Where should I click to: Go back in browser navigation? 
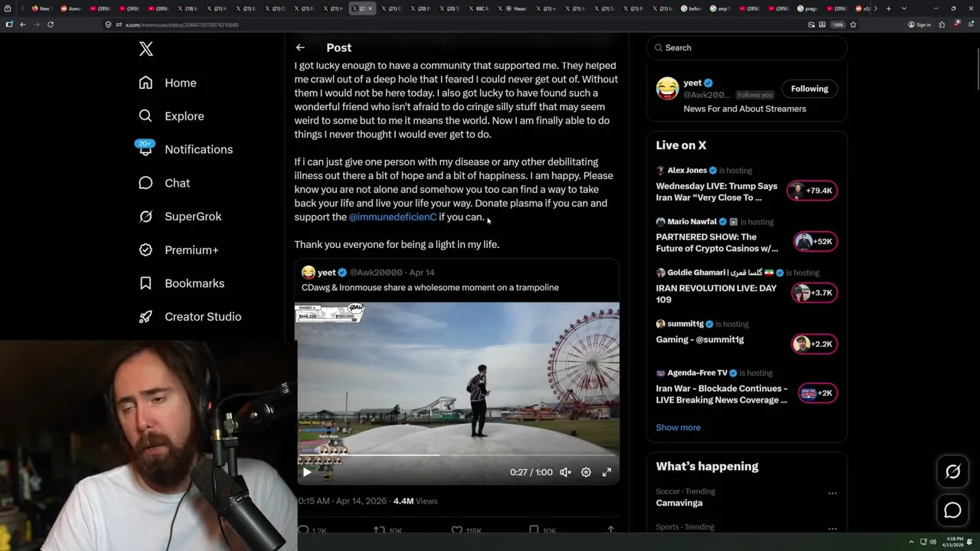(x=23, y=24)
